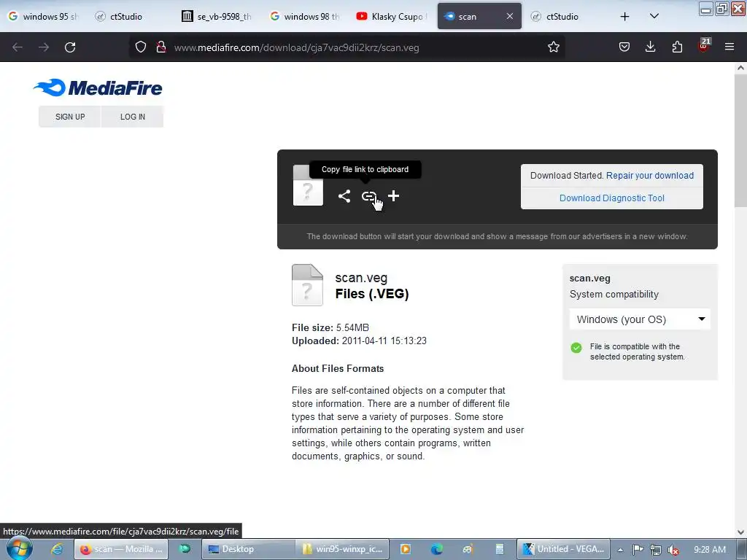Click the site security padlock icon
Screen dimensions: 747x560
click(x=161, y=47)
